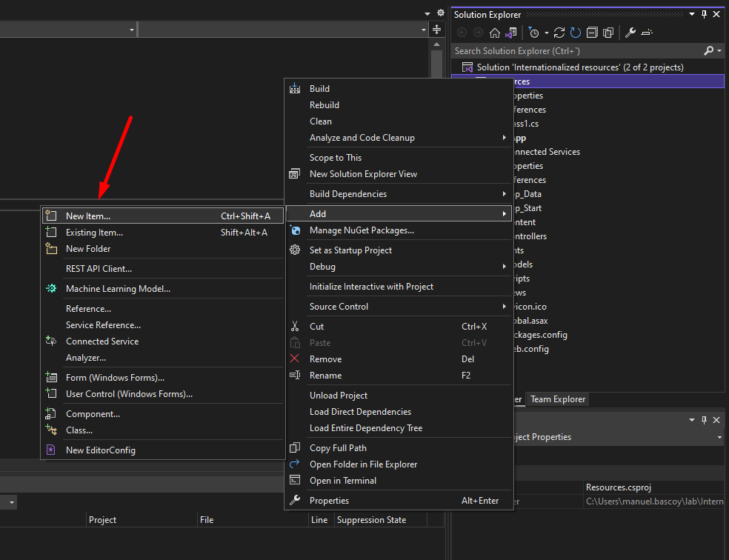The width and height of the screenshot is (729, 560).
Task: Click the Pending Changes Filter clock icon
Action: 533,33
